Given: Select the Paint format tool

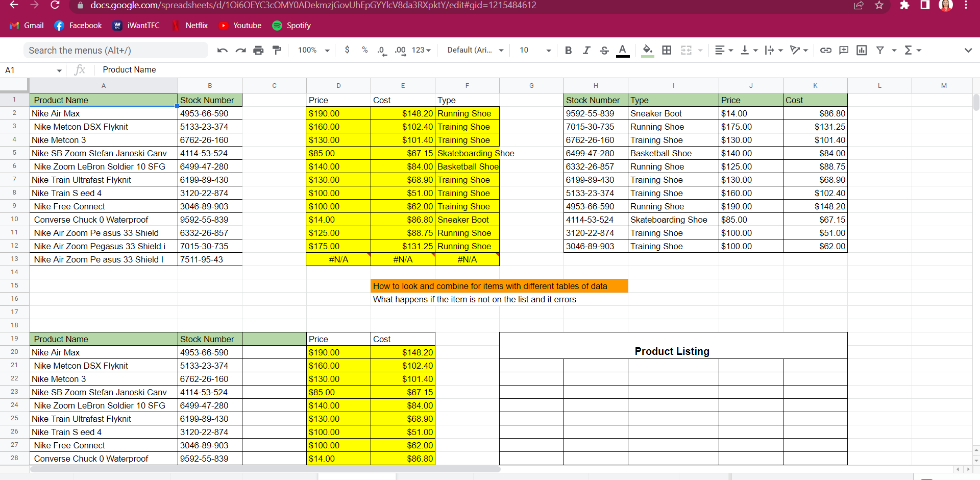Looking at the screenshot, I should click(277, 50).
